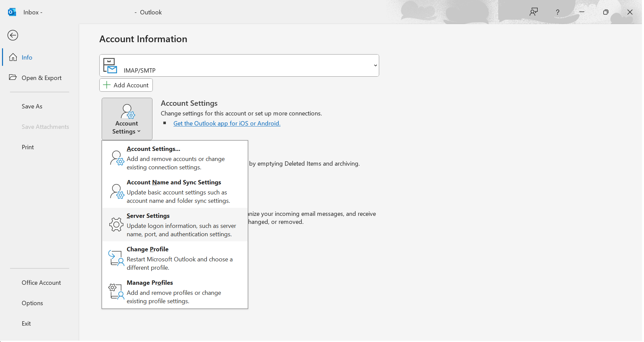
Task: Click the Add Account button
Action: click(126, 85)
